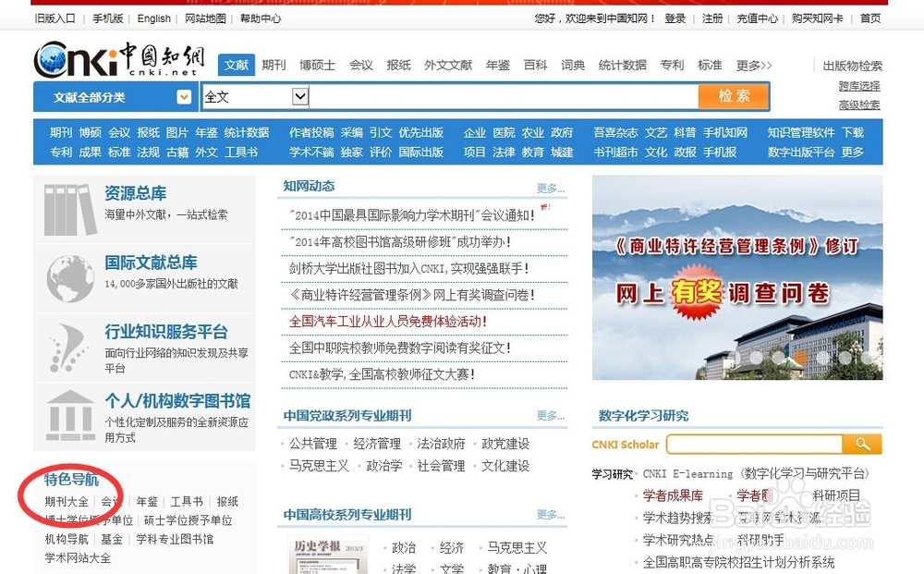The height and width of the screenshot is (574, 924).
Task: Expand 更多>> database tabs
Action: point(754,65)
